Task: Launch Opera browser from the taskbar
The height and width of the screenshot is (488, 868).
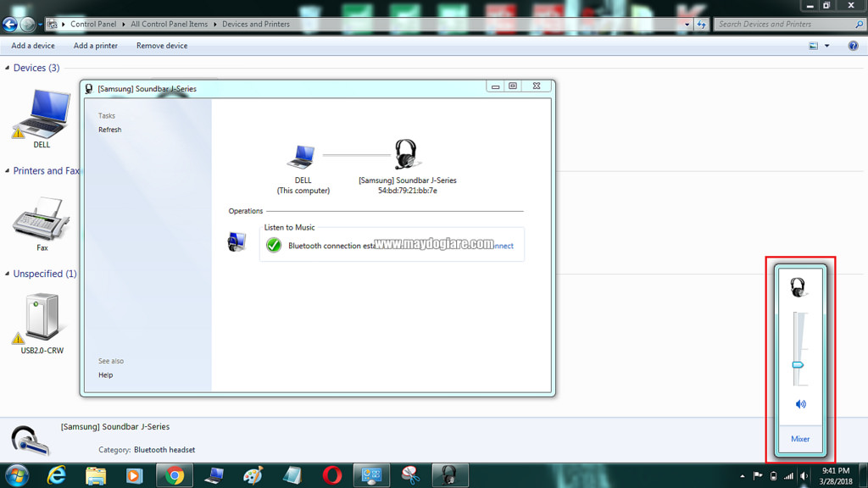Action: 332,476
